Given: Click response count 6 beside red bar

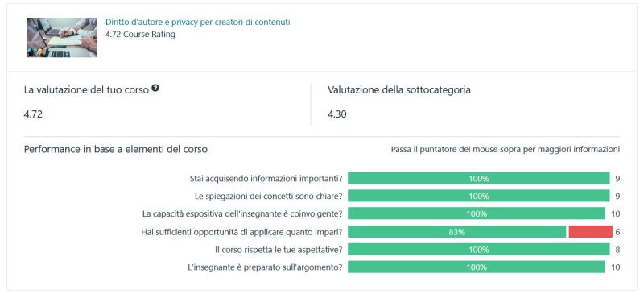Looking at the screenshot, I should [617, 232].
